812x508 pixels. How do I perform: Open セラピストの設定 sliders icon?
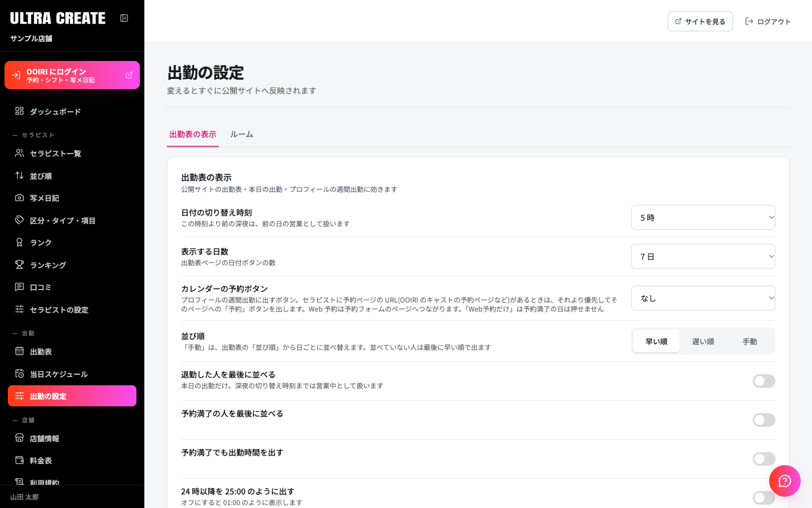click(19, 309)
